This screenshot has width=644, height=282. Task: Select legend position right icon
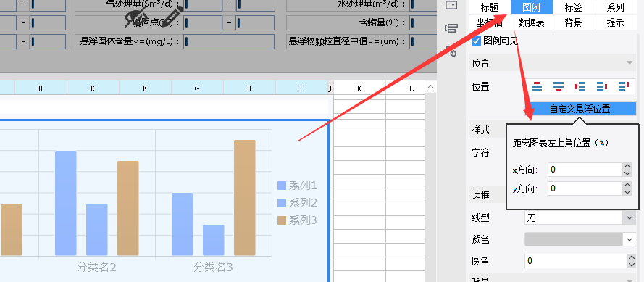[602, 86]
